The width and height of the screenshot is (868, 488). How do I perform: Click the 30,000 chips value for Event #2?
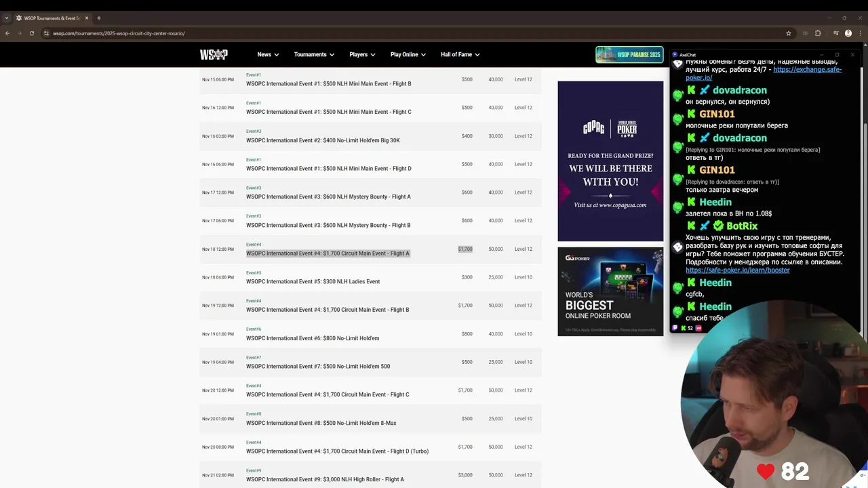[x=496, y=136]
